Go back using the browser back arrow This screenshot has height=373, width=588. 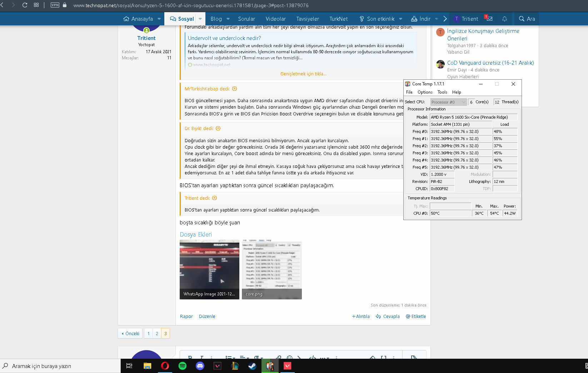point(2,5)
